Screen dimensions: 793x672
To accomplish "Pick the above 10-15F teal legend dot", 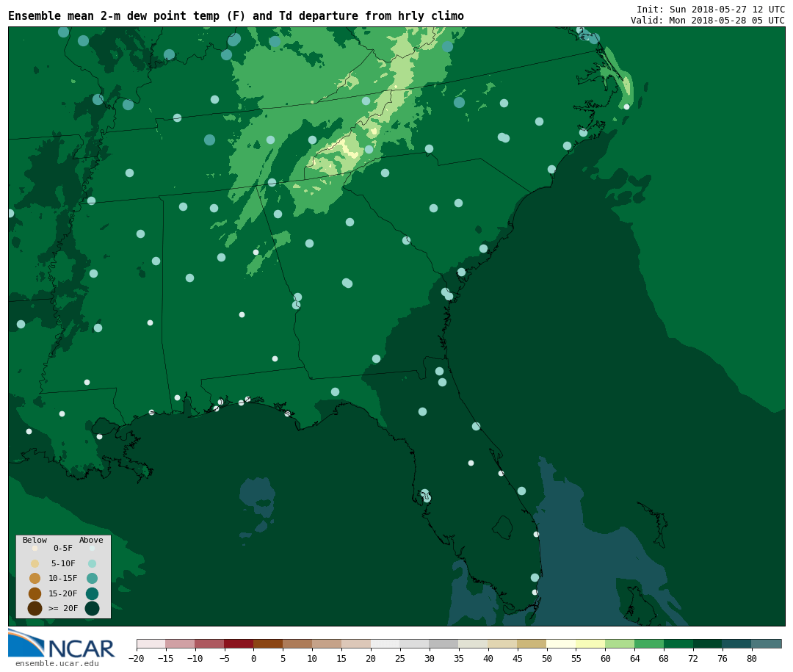I will tap(92, 579).
